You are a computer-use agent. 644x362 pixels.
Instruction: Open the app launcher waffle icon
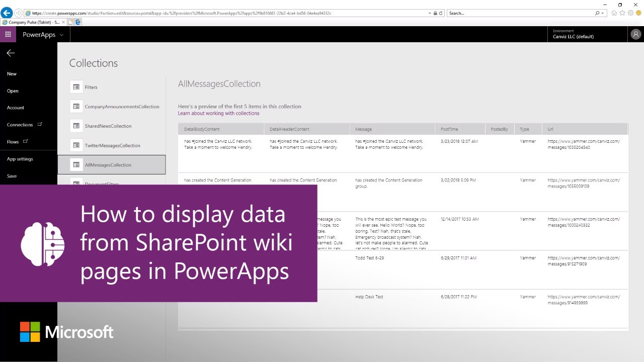pos(8,34)
